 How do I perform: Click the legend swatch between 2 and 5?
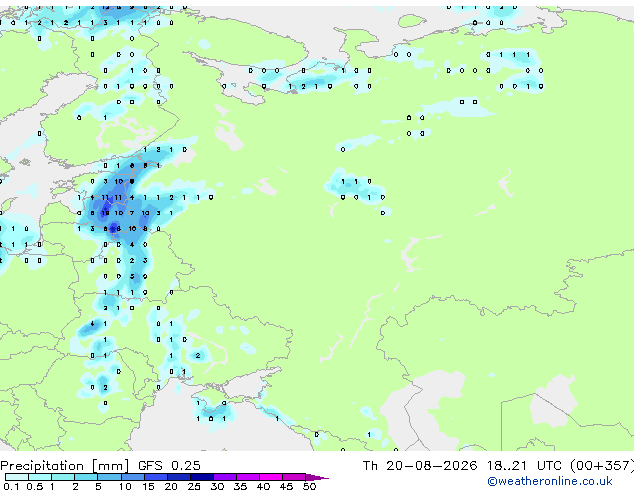click(86, 477)
